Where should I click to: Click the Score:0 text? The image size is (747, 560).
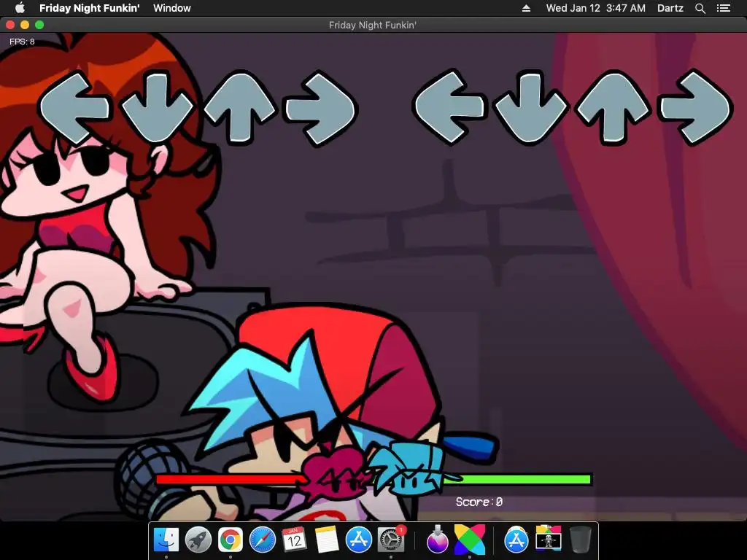(479, 502)
